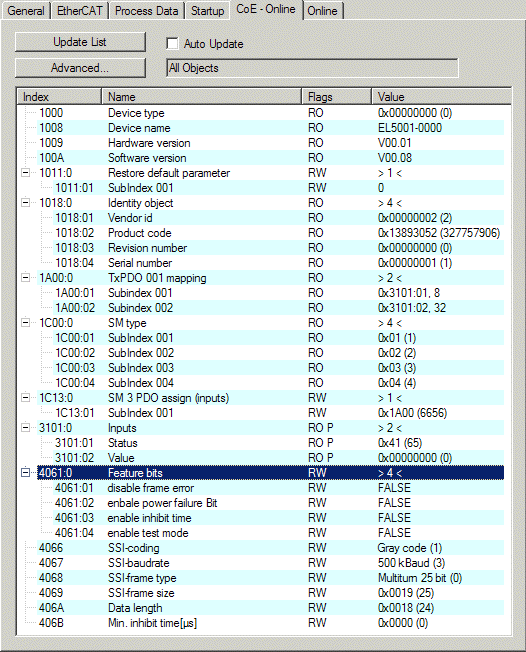The width and height of the screenshot is (526, 652).
Task: Select the 100A Software version row
Action: [x=270, y=158]
